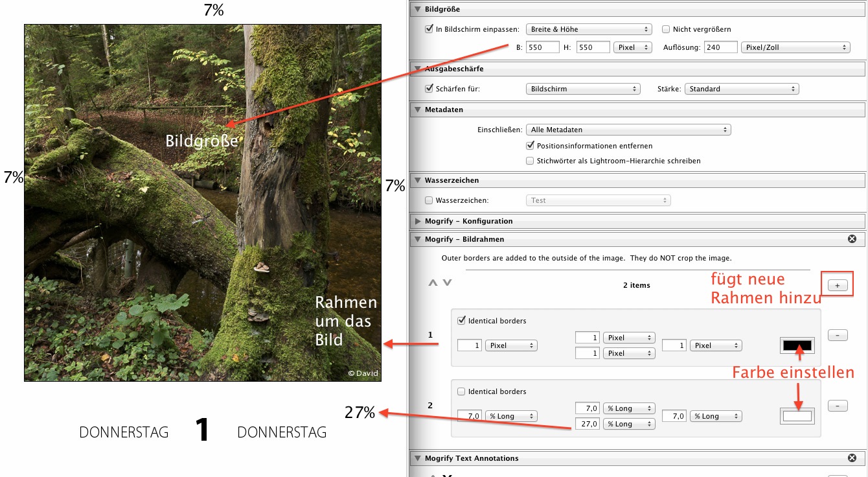Open the left border % Long dropdown in border 2

point(512,416)
